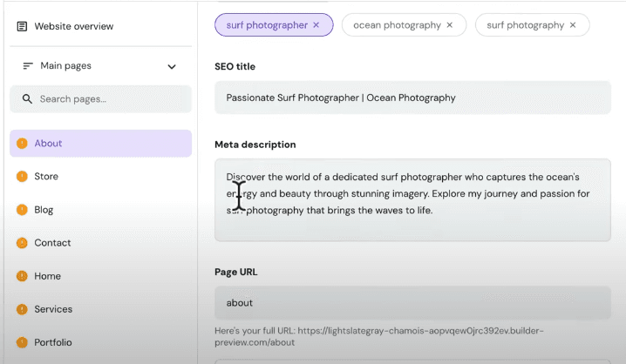Remove the surf photography keyword

pyautogui.click(x=573, y=25)
